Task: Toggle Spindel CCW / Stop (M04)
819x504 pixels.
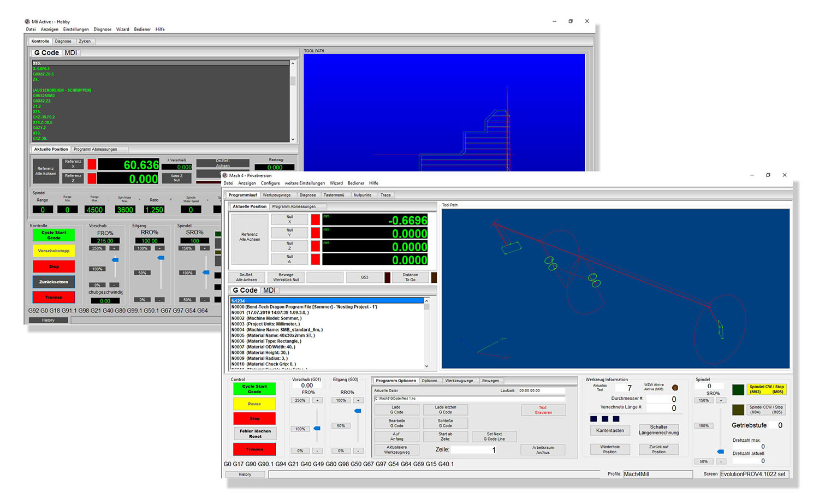Action: (x=766, y=410)
